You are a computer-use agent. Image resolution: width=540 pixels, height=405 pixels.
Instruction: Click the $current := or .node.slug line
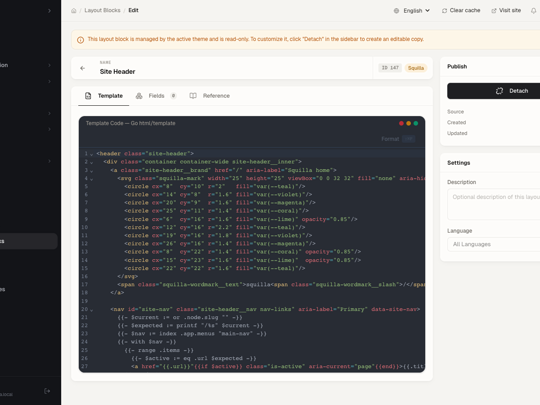(180, 317)
